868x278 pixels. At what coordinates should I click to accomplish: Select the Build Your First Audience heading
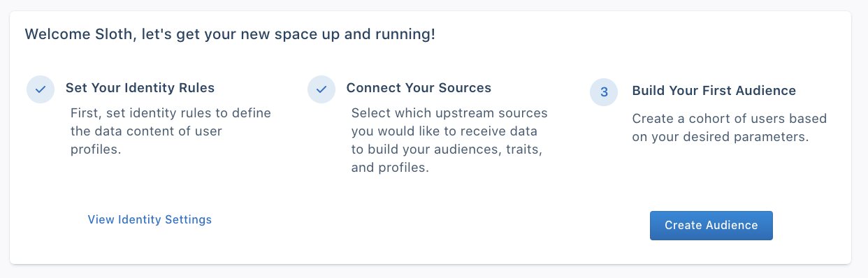(x=714, y=91)
